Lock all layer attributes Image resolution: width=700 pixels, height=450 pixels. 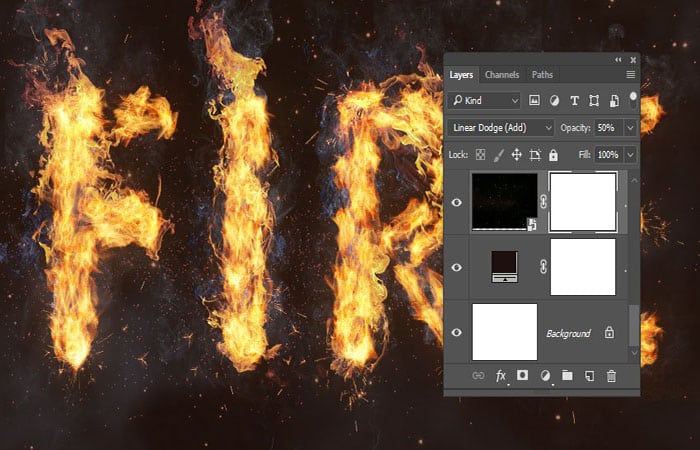point(553,155)
